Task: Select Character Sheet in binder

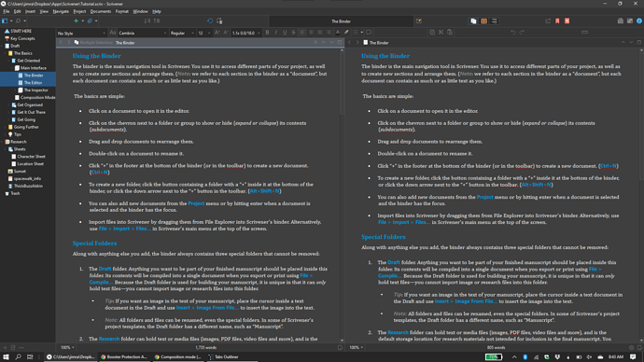Action: click(31, 157)
